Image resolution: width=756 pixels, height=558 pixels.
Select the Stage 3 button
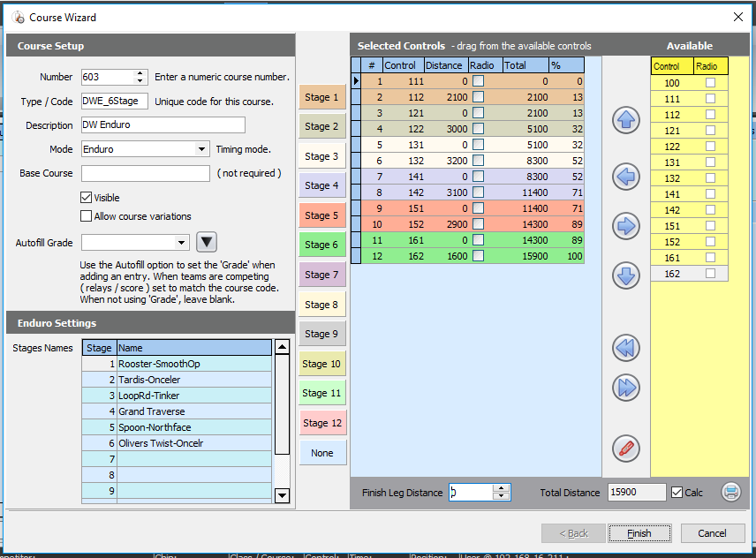pyautogui.click(x=321, y=156)
